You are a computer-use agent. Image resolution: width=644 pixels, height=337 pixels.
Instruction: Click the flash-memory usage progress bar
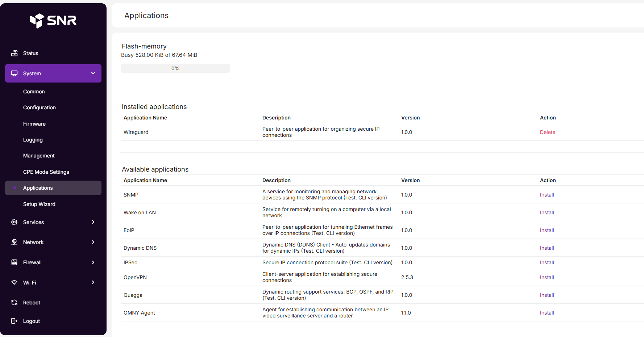pyautogui.click(x=175, y=68)
